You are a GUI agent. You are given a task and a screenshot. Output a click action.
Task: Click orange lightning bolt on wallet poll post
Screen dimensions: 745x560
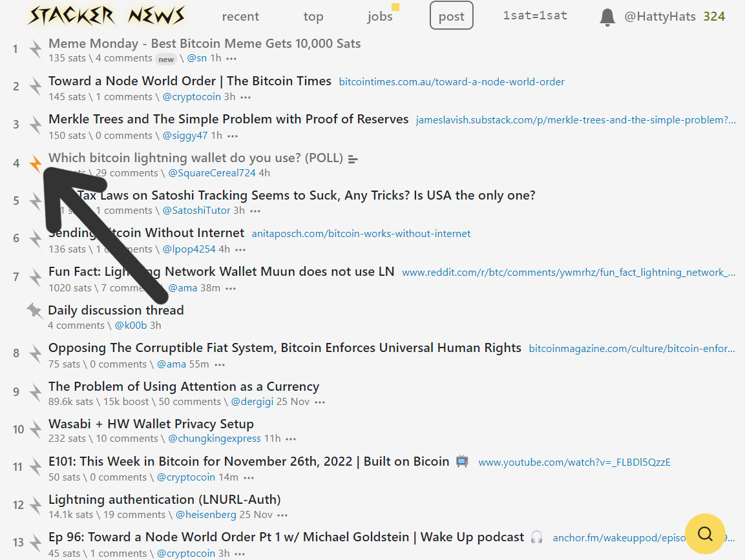36,163
